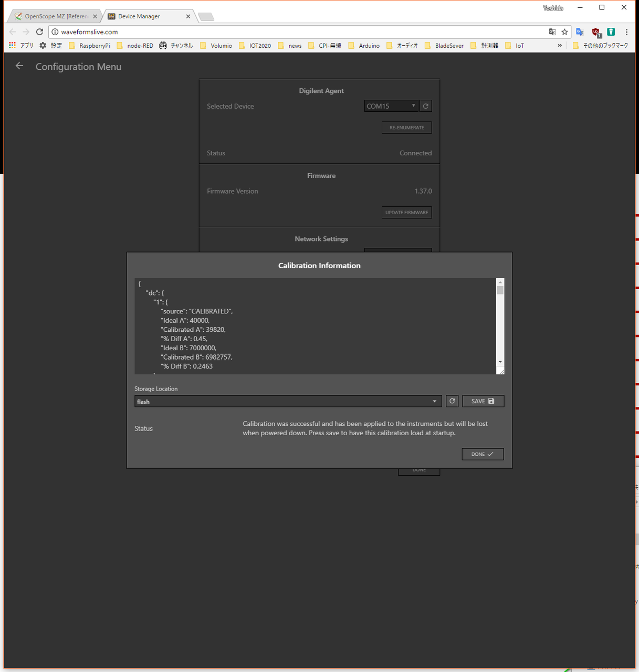Viewport: 639px width, 672px height.
Task: Open the COM15 device dropdown
Action: pos(391,106)
